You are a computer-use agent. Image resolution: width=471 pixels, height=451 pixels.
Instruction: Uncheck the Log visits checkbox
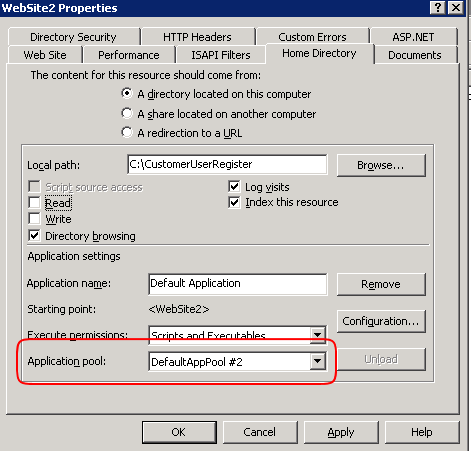[x=234, y=187]
